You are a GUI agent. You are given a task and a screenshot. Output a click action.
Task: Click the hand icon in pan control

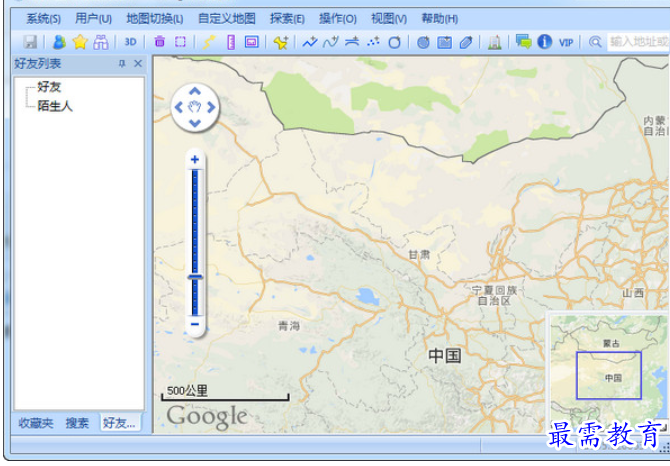[x=195, y=107]
